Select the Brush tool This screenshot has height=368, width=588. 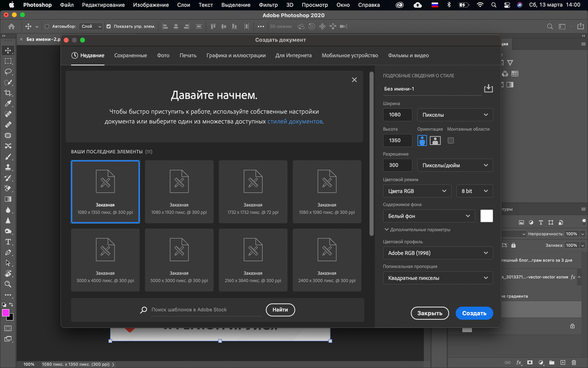tap(8, 157)
